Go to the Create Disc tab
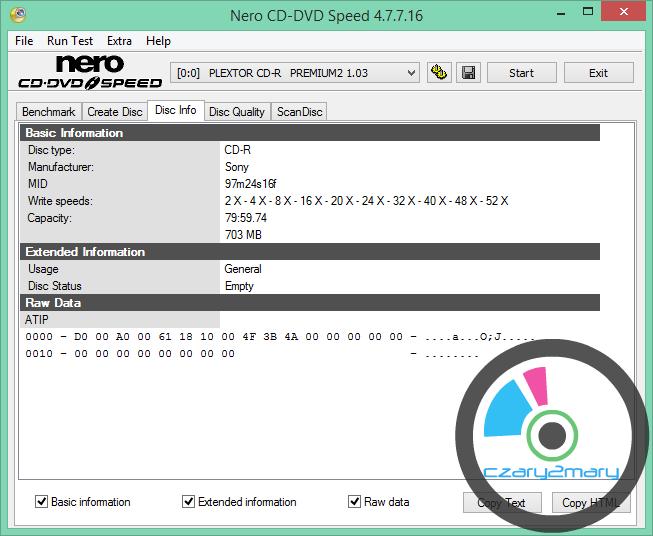The width and height of the screenshot is (653, 536). 114,112
